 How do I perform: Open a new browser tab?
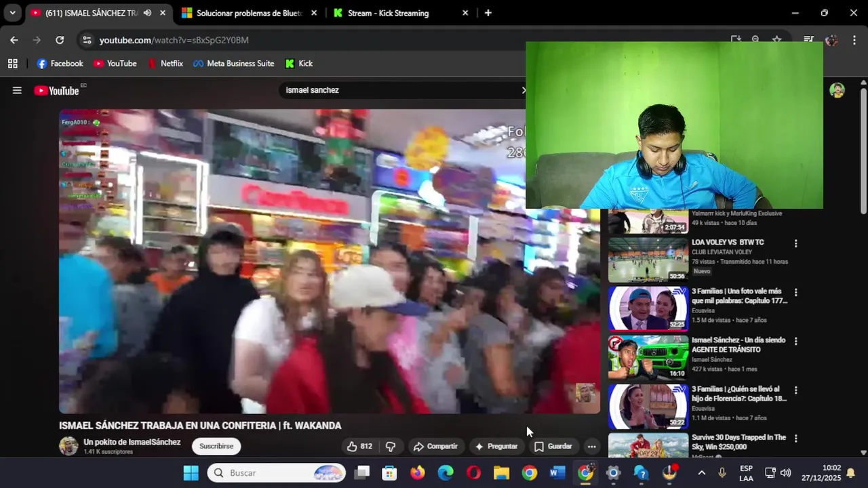point(488,13)
